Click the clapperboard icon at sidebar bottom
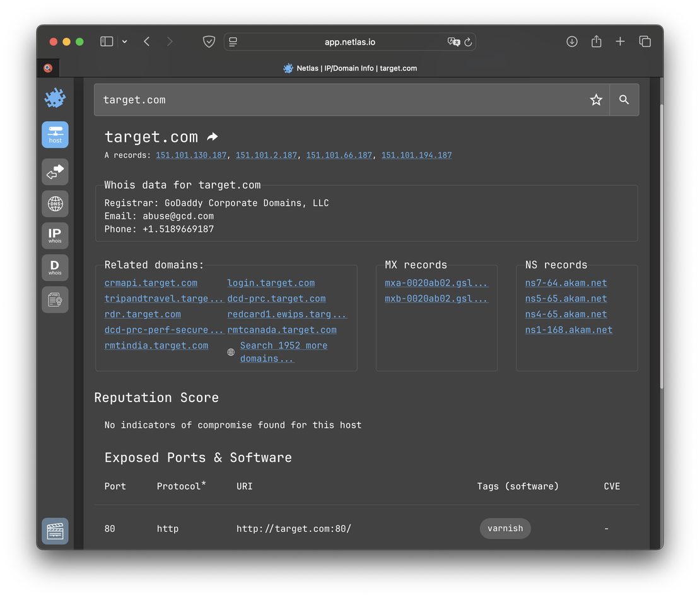This screenshot has width=700, height=598. [55, 531]
